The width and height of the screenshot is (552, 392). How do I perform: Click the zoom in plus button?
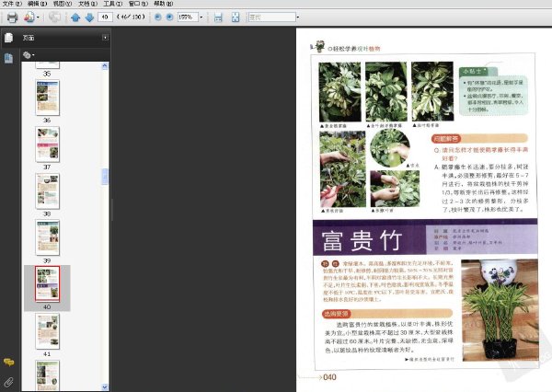(x=169, y=17)
